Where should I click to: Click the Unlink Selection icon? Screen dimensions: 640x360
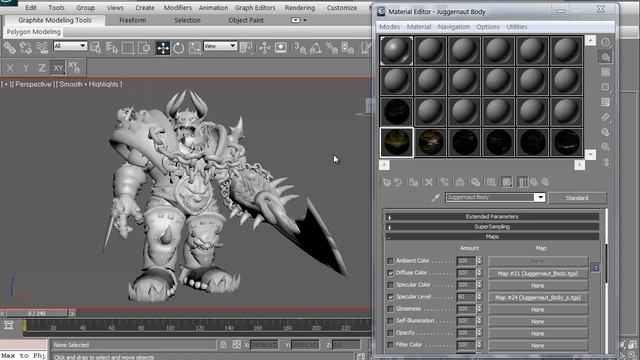[x=26, y=48]
